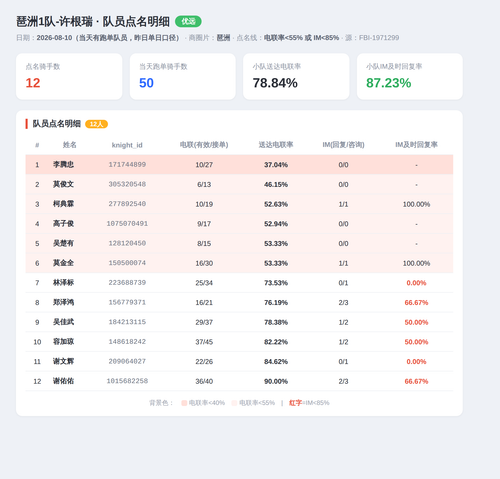Select knight ID 184213115
This screenshot has width=500, height=479.
pyautogui.click(x=127, y=322)
